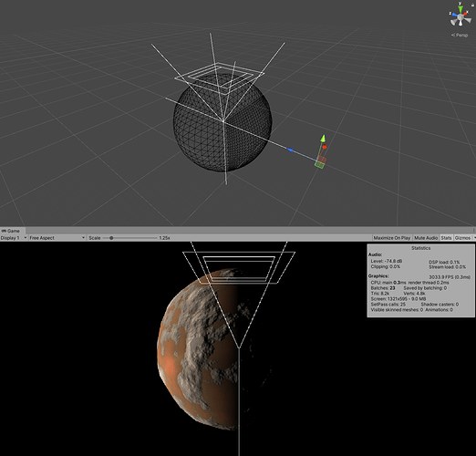Toggle Maximize On Play
Viewport: 476px width, 456px height.
coord(392,238)
